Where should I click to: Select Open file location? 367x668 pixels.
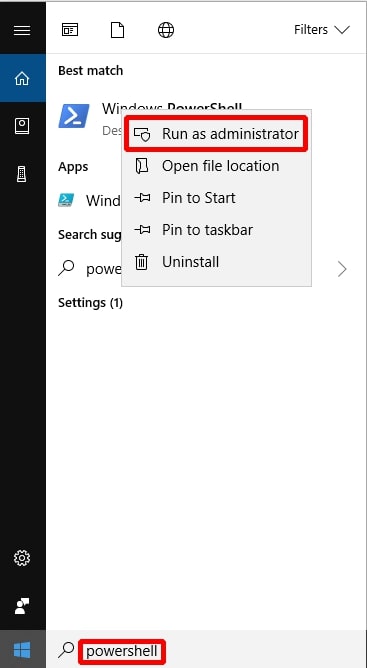tap(217, 166)
